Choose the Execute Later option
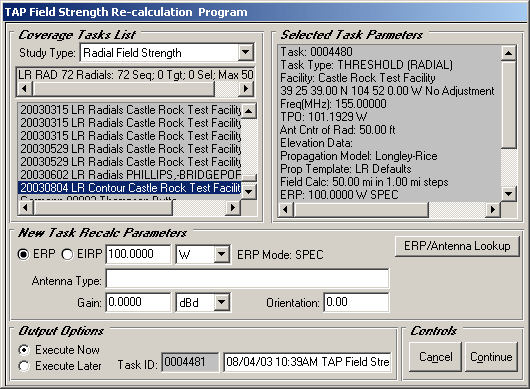 tap(24, 366)
